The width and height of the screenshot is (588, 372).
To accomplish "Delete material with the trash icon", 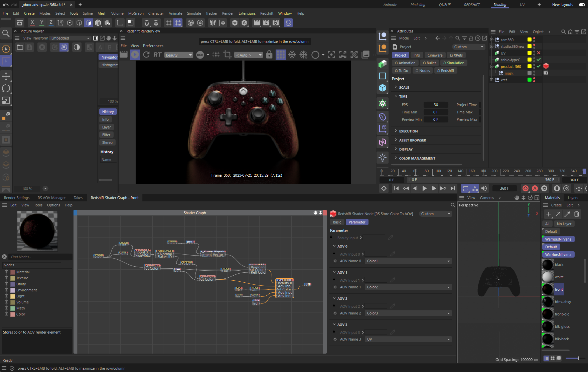I will coord(577,214).
